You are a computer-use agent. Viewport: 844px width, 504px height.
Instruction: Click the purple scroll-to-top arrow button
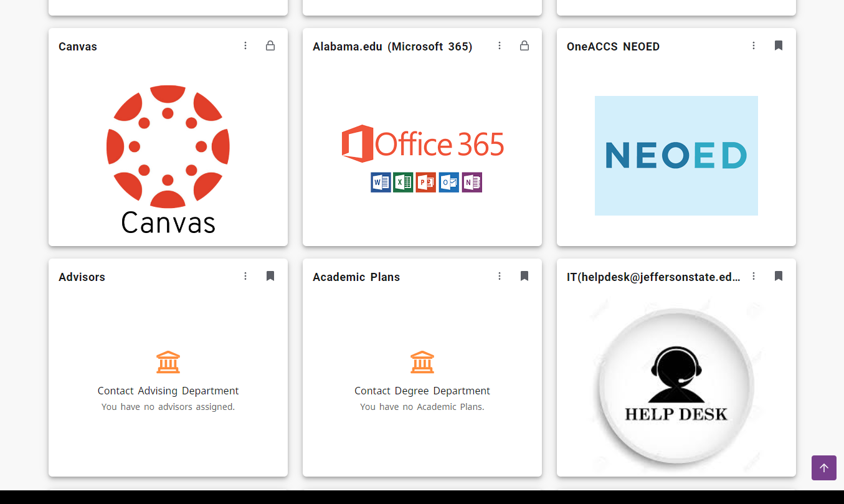coord(824,468)
